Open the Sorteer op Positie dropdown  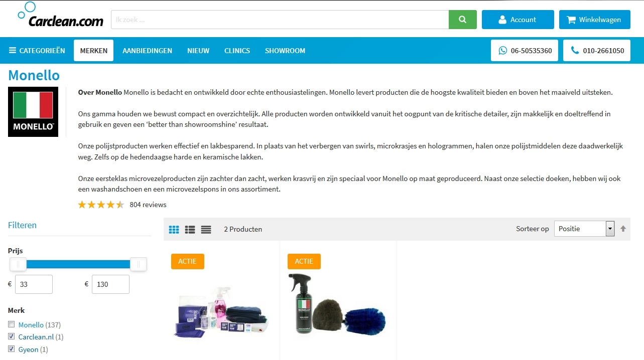584,229
